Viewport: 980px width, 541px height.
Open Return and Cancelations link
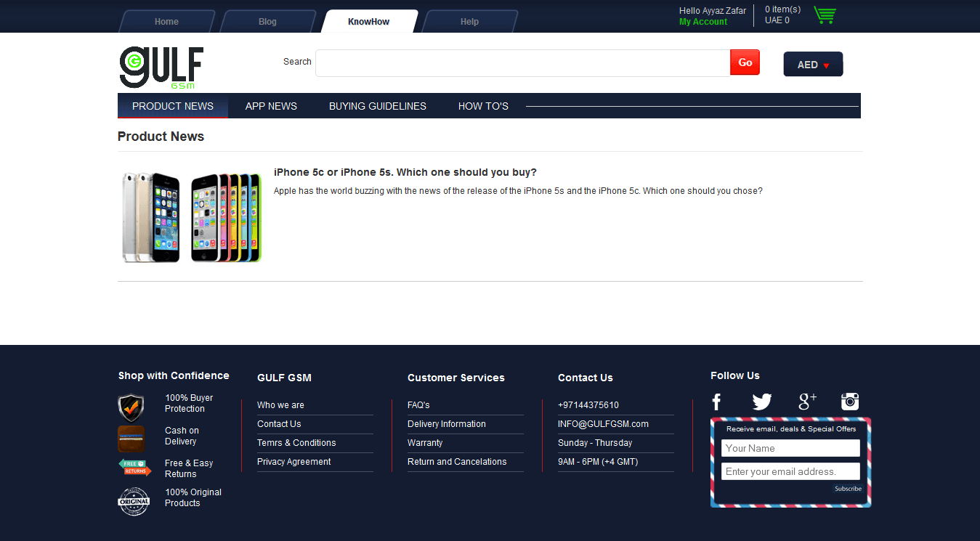(457, 462)
